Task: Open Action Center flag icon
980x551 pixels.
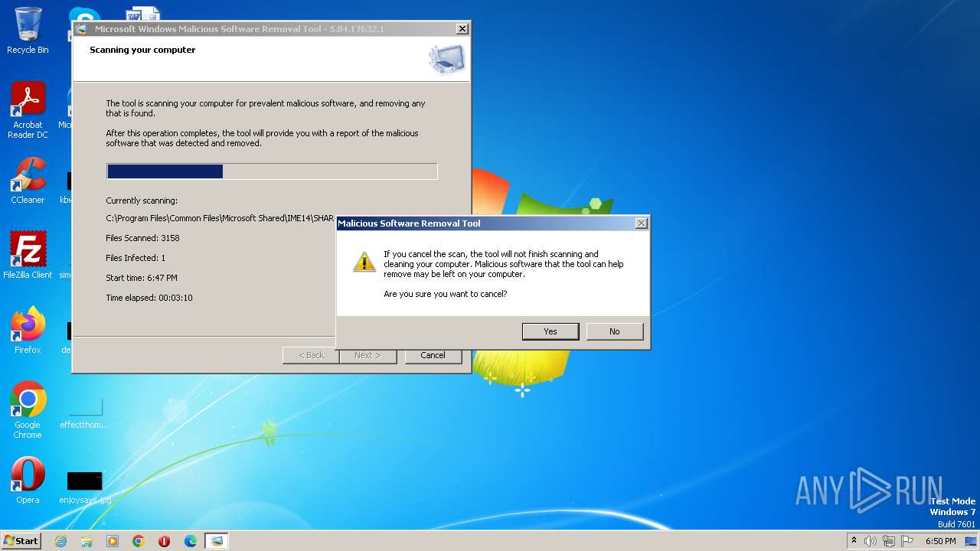Action: click(907, 541)
